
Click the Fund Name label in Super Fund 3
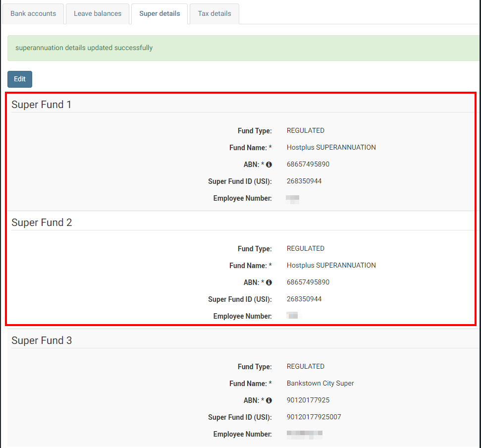click(251, 384)
